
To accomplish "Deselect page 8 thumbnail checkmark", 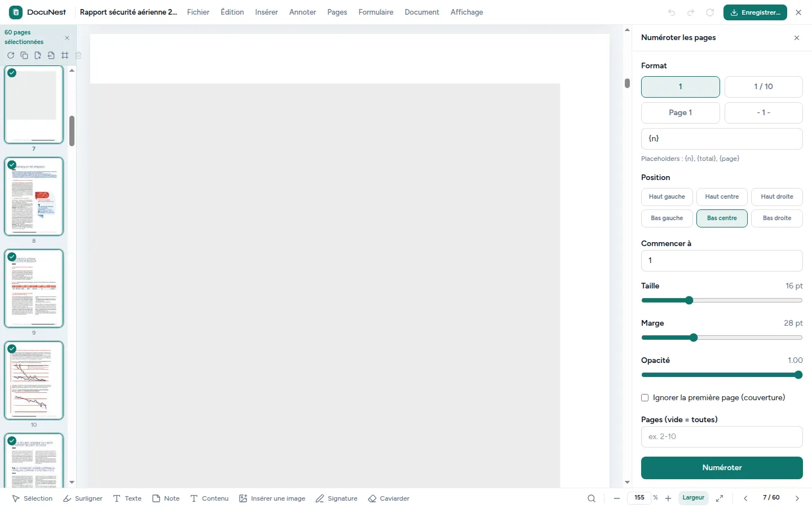I will tap(12, 165).
